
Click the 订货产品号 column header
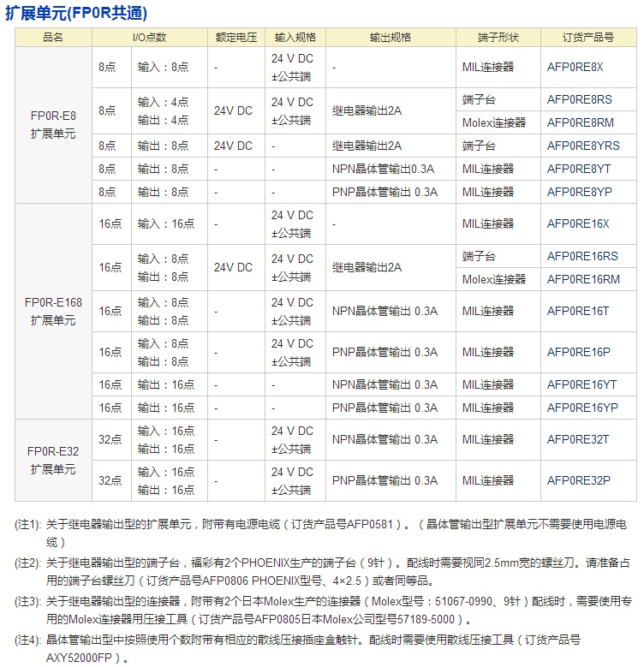pos(588,38)
